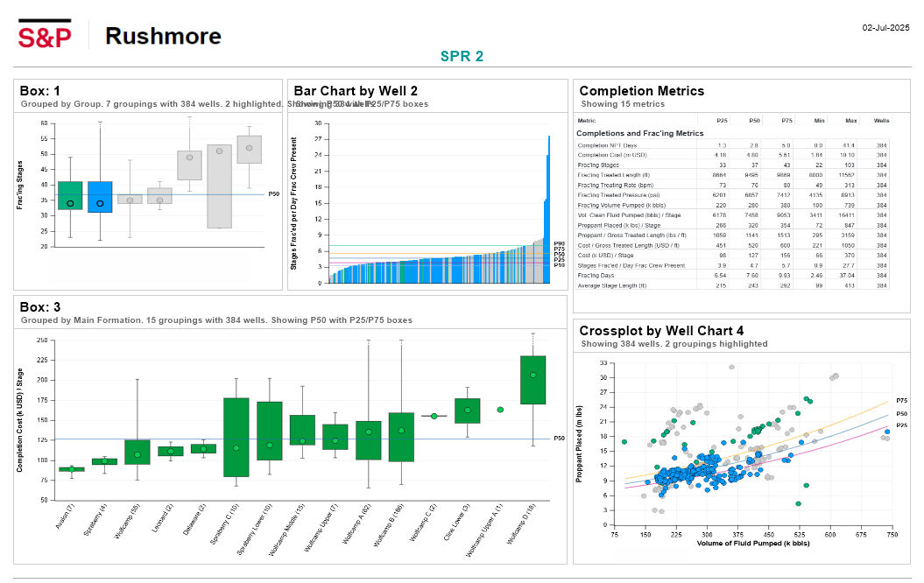Click the Rushmore brand name
Image resolution: width=924 pixels, height=583 pixels.
(x=163, y=36)
